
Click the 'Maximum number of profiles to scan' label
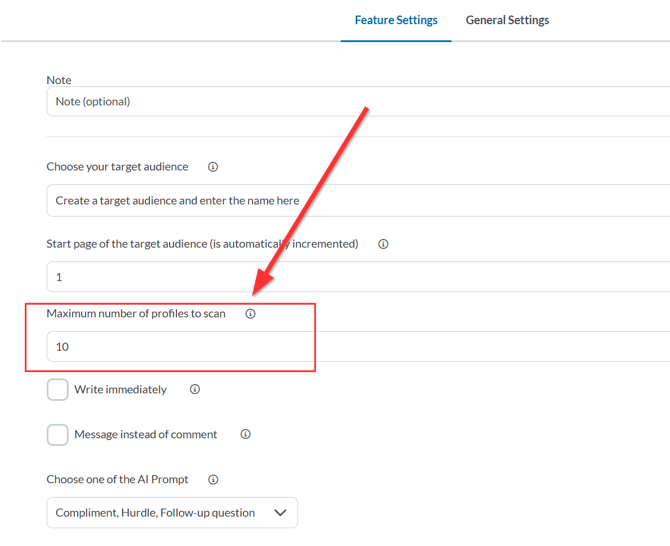(x=136, y=314)
